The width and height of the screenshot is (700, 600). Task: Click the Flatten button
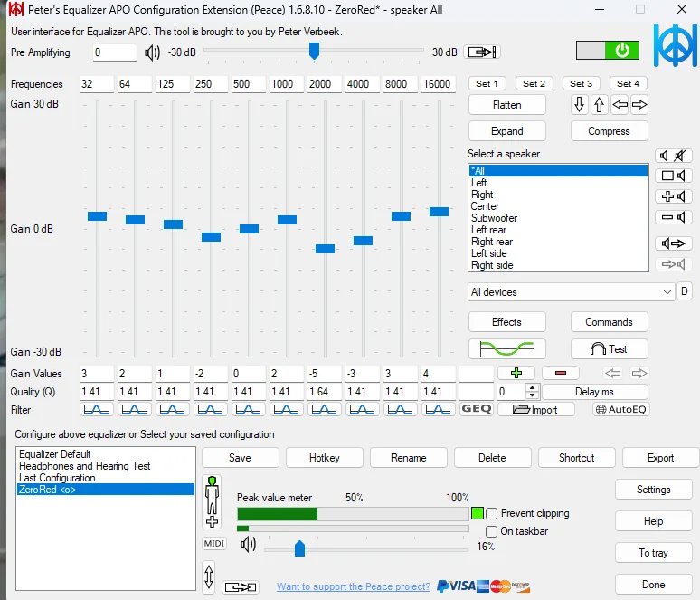[x=506, y=105]
